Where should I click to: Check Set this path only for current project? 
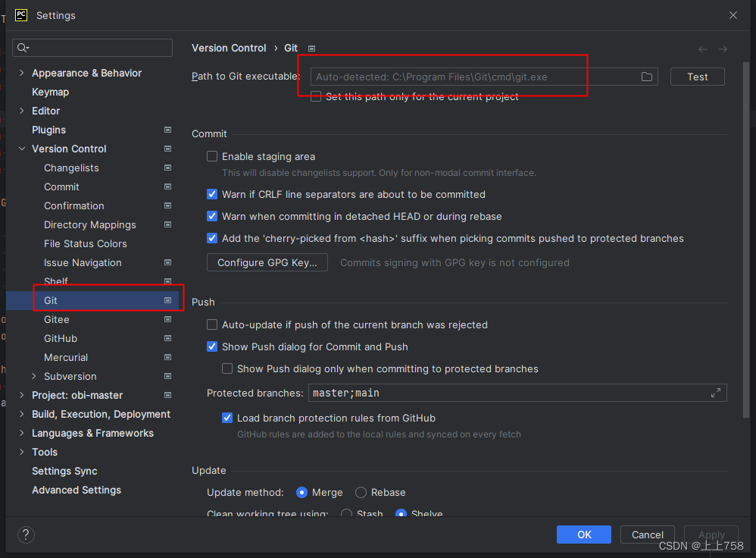tap(315, 97)
